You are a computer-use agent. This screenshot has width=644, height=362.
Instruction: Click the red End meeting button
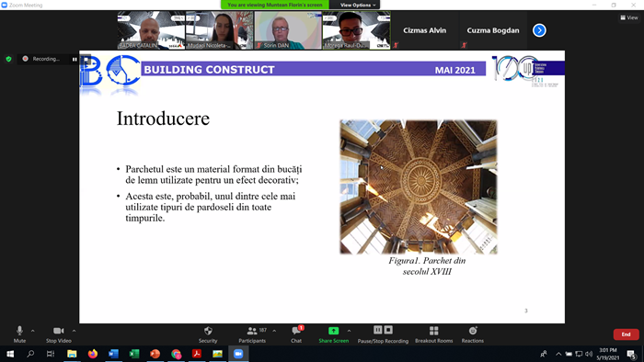click(x=626, y=334)
